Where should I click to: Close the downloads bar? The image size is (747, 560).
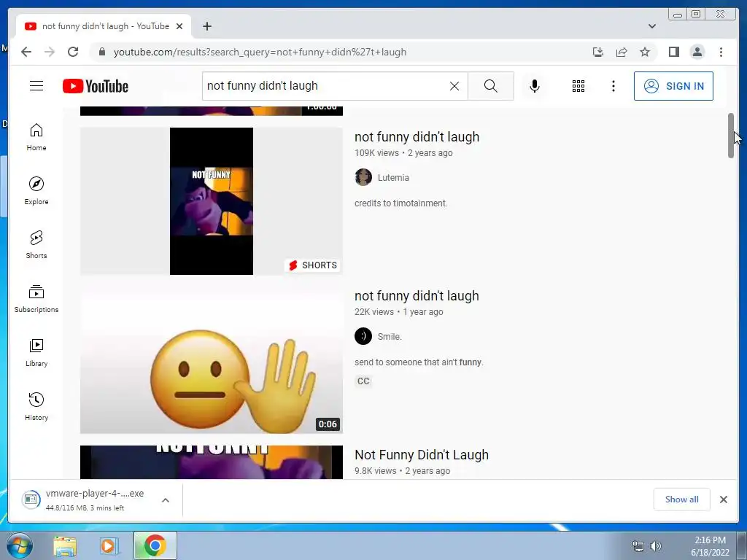pos(723,499)
